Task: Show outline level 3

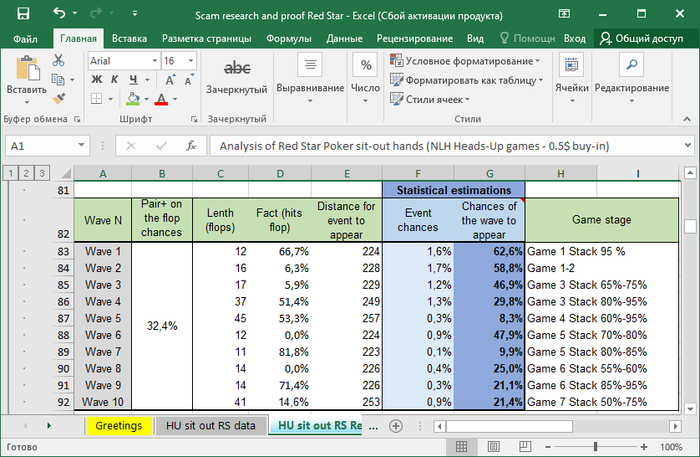Action: click(x=42, y=173)
